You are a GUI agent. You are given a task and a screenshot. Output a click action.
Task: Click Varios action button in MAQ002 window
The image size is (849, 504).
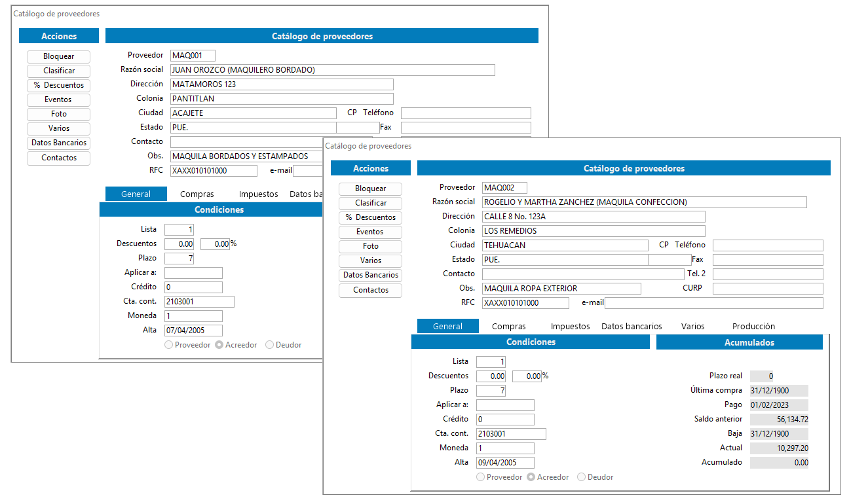click(370, 261)
